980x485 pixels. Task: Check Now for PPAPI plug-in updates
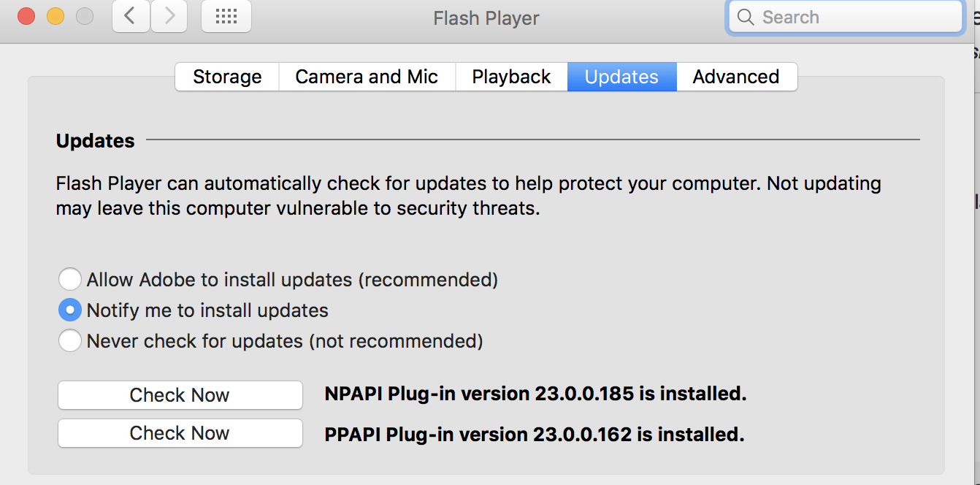[x=180, y=433]
